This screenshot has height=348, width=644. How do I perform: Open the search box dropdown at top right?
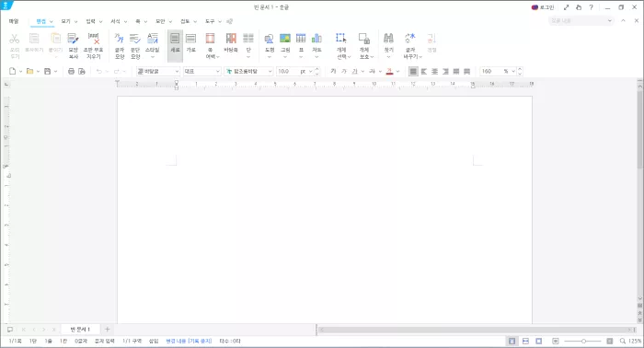(609, 20)
